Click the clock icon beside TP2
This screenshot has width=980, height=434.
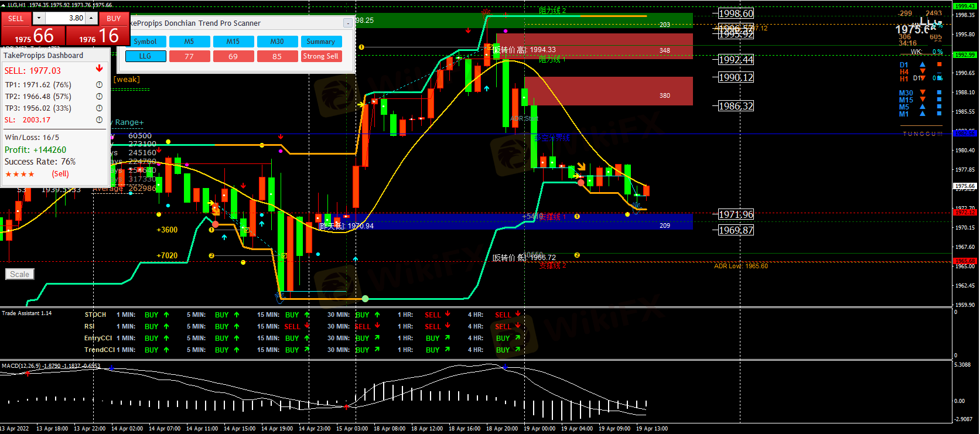pos(100,97)
